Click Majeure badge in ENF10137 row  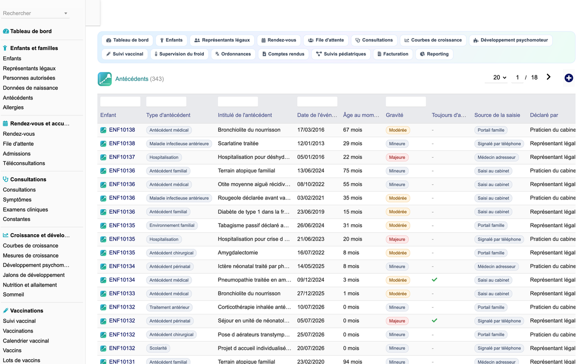[397, 157]
